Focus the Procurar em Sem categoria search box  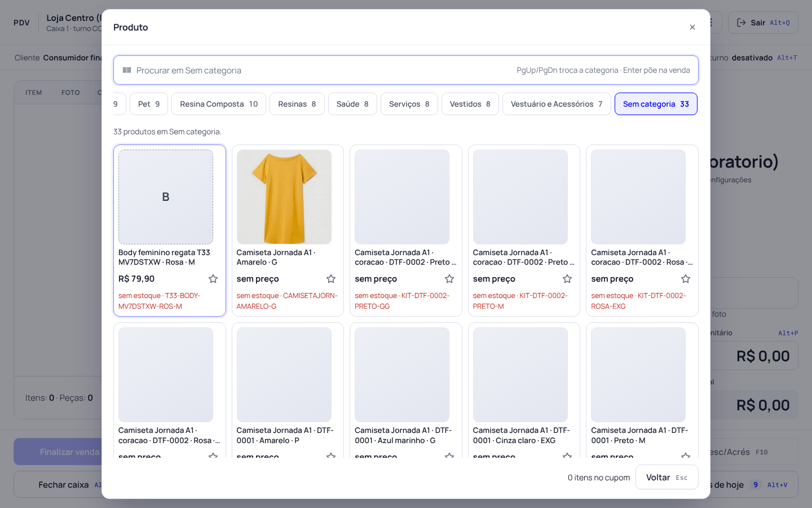click(x=406, y=70)
